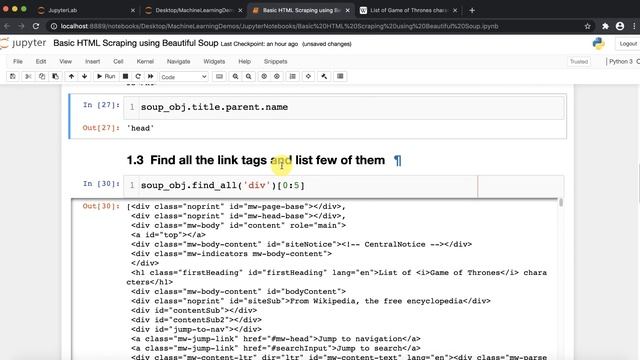Image resolution: width=640 pixels, height=360 pixels.
Task: Click the first of the two circular target icons
Action: [264, 76]
